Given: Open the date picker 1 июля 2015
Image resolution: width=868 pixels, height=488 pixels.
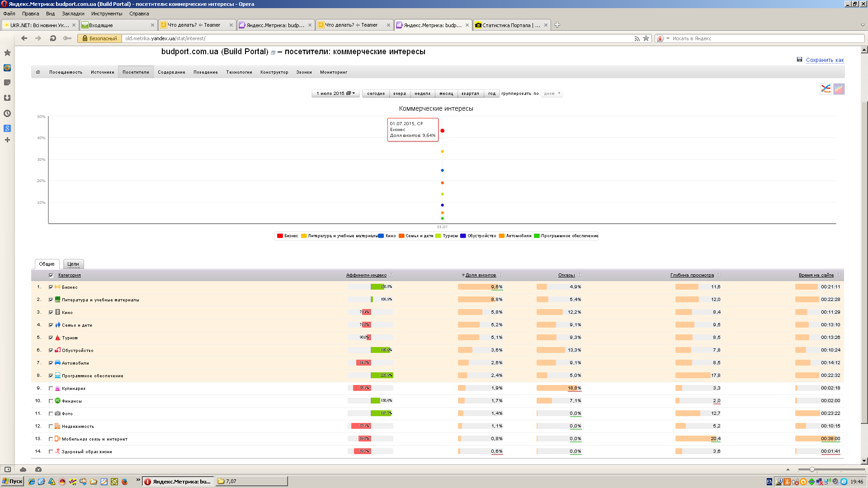Looking at the screenshot, I should click(x=336, y=94).
